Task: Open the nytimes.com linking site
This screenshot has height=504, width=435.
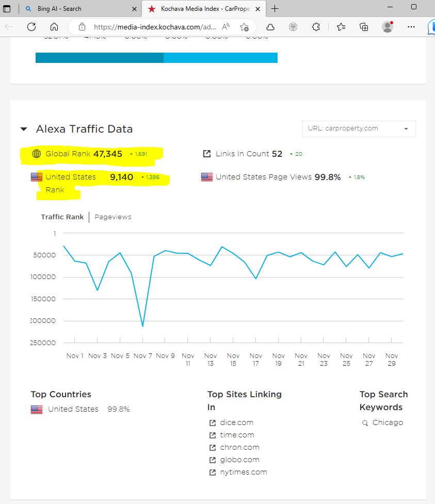Action: [244, 472]
